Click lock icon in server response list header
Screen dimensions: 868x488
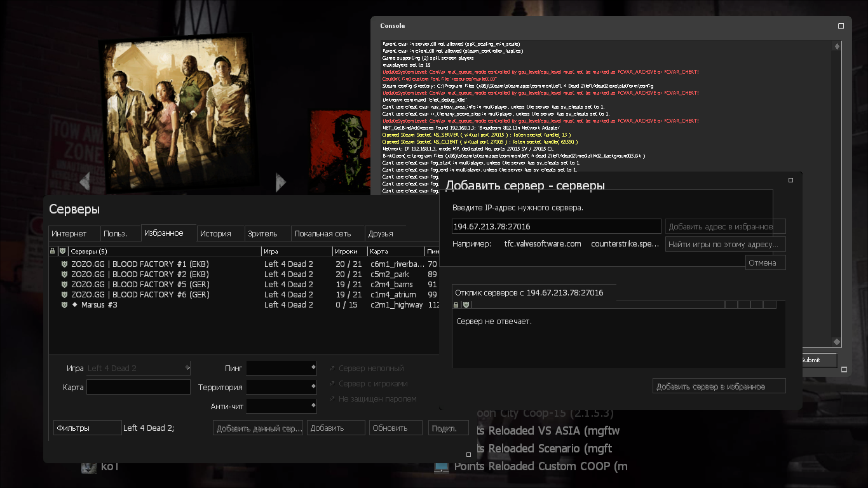pos(456,306)
